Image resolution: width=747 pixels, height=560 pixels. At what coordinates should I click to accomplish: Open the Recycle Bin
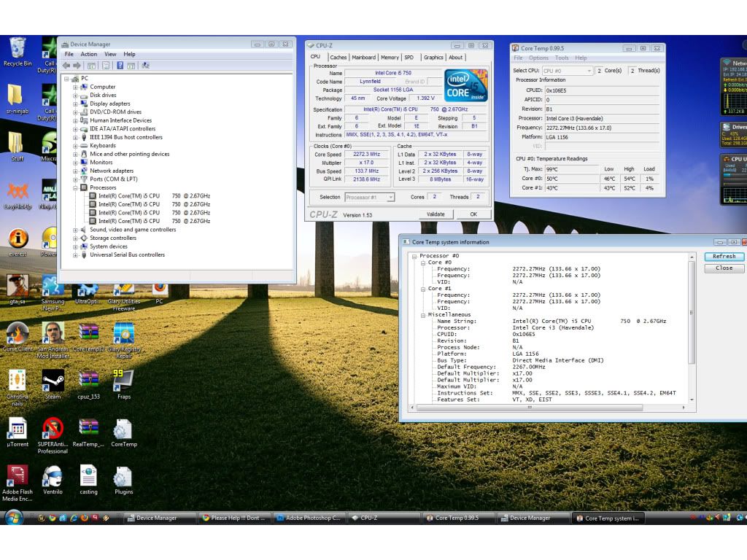(16, 47)
